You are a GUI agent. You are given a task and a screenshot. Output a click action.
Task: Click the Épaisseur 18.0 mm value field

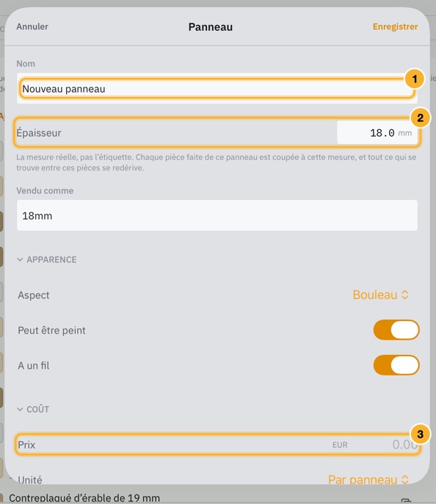(377, 133)
